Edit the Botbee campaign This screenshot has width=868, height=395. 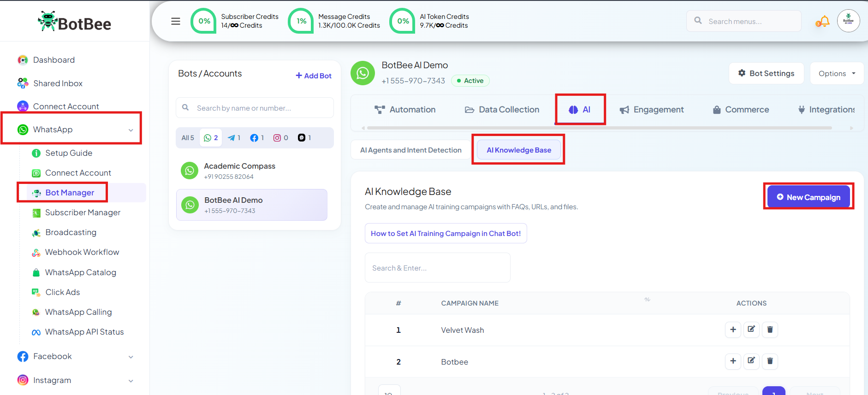[751, 361]
